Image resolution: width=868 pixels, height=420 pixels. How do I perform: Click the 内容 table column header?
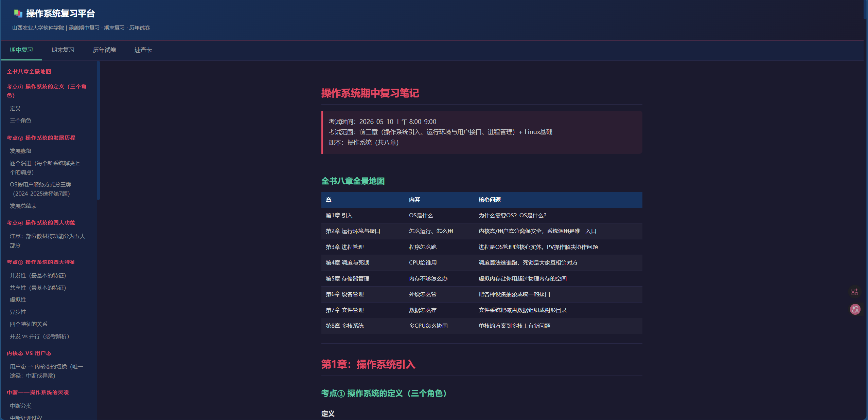coord(414,200)
